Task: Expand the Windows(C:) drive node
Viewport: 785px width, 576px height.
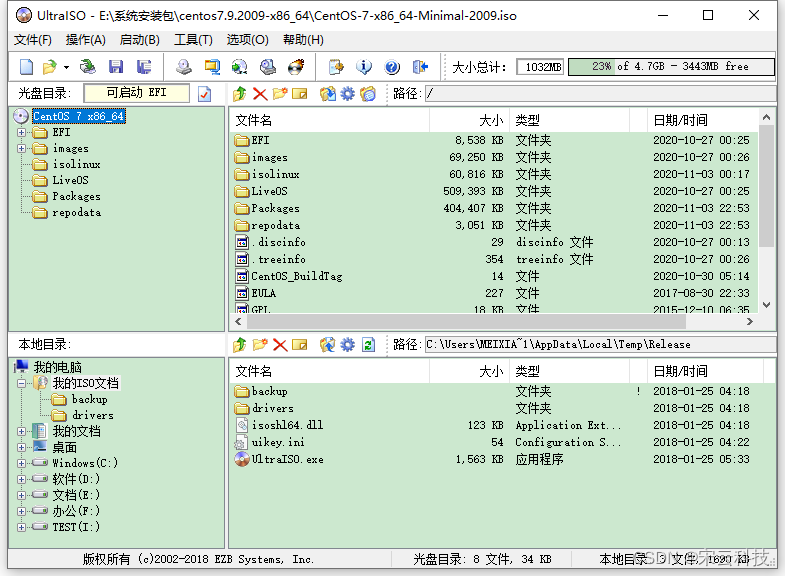Action: [22, 463]
